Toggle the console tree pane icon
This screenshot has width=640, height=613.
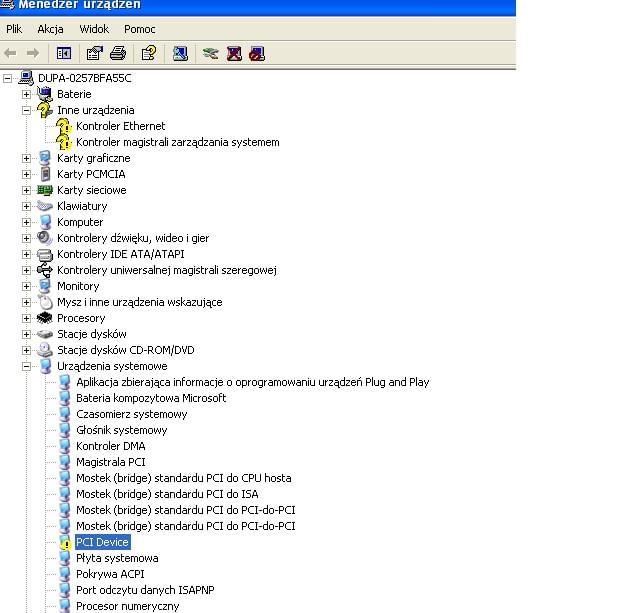(x=64, y=53)
